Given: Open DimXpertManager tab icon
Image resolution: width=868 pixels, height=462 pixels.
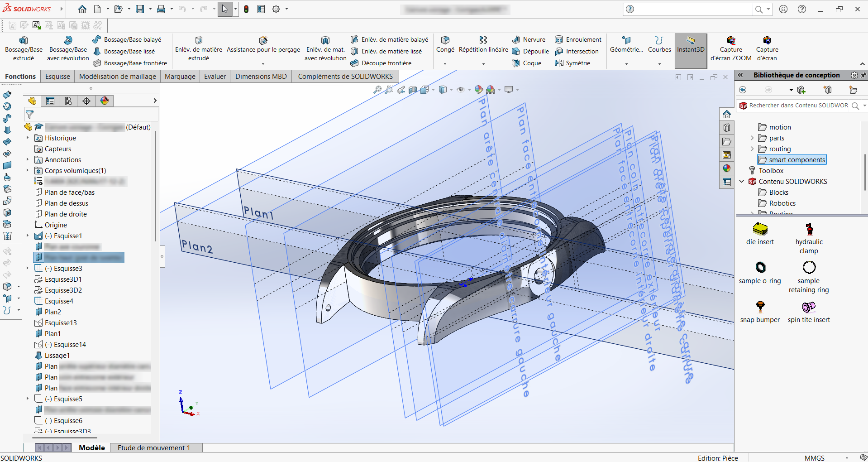Looking at the screenshot, I should [86, 101].
